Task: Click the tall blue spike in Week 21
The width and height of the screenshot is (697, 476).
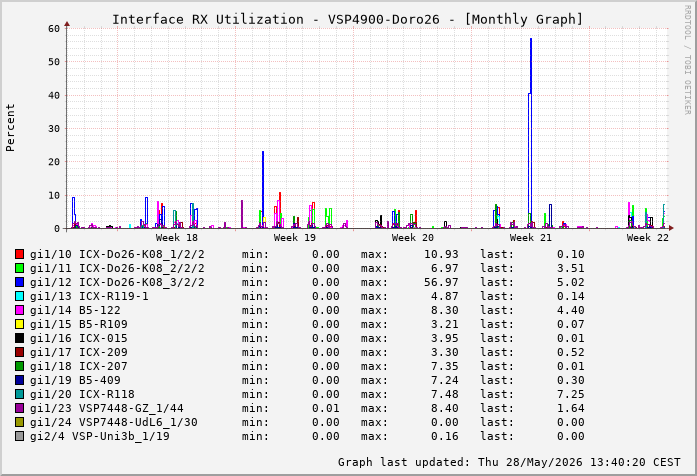Action: [x=531, y=133]
